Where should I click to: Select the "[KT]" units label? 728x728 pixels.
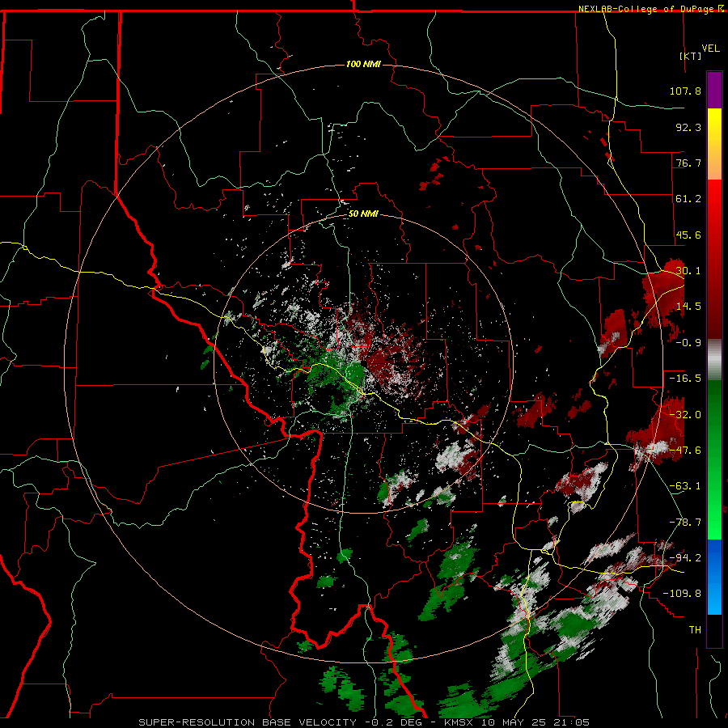point(690,56)
